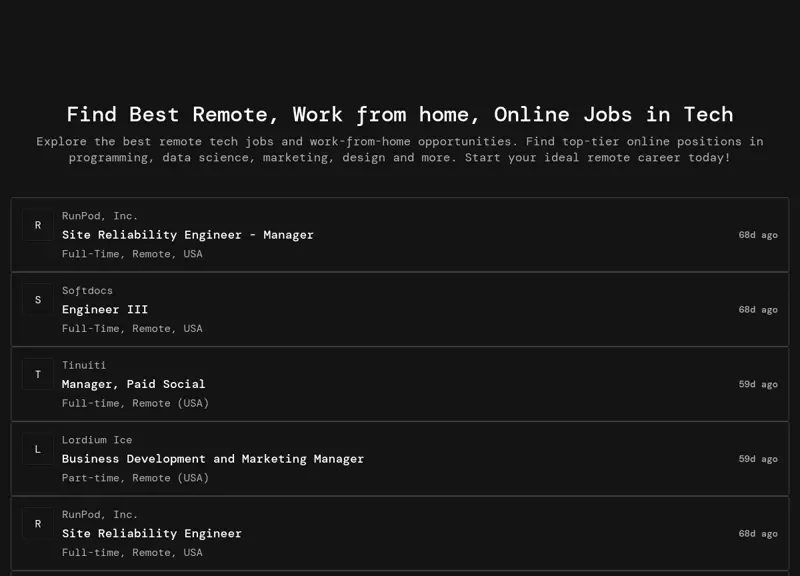The width and height of the screenshot is (800, 576).
Task: Click the 68d ago timestamp on the top listing
Action: point(758,234)
